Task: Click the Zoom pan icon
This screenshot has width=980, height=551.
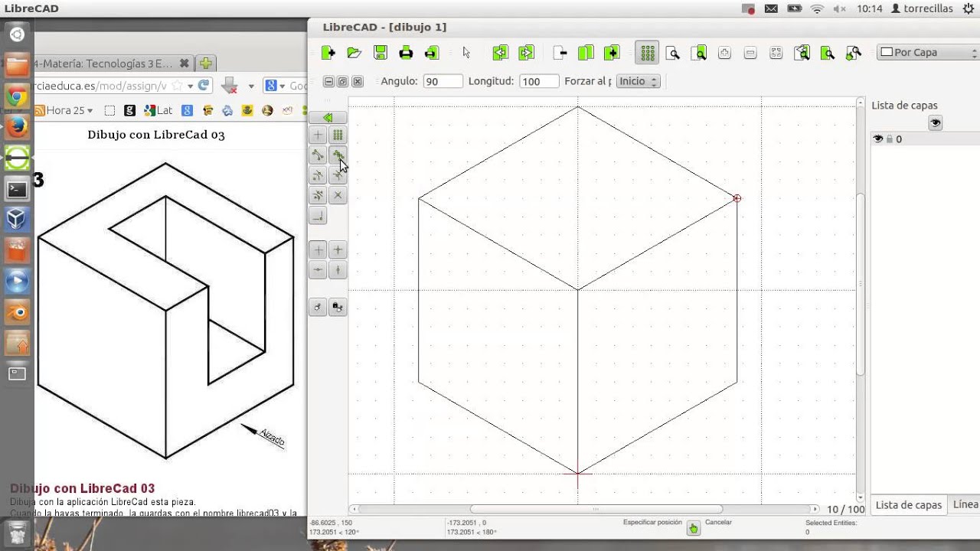Action: 853,53
